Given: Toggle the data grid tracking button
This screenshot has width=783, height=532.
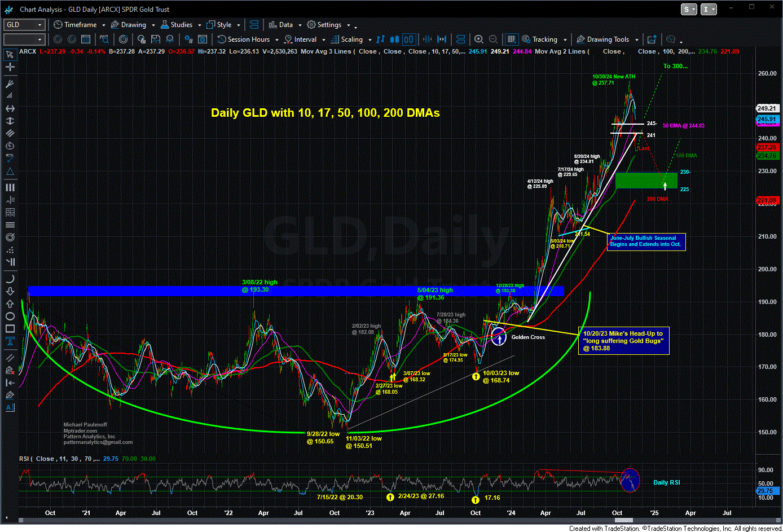Looking at the screenshot, I should [x=511, y=39].
